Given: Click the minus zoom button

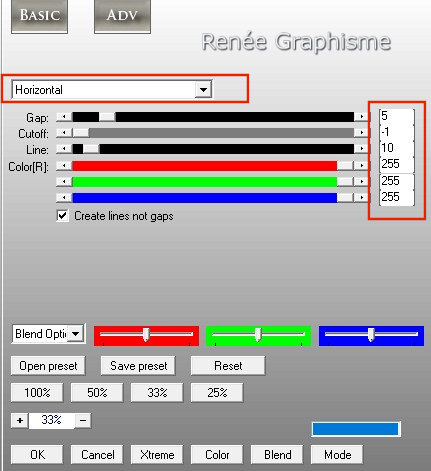Looking at the screenshot, I should [x=83, y=421].
